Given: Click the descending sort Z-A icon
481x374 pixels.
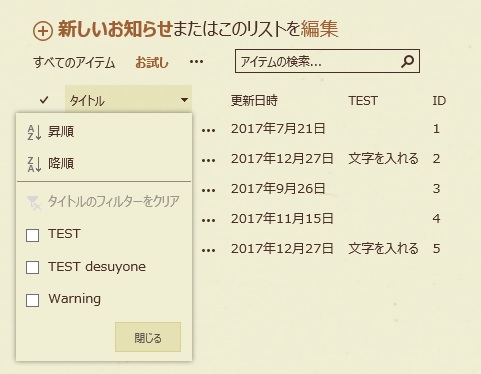Looking at the screenshot, I should (34, 164).
